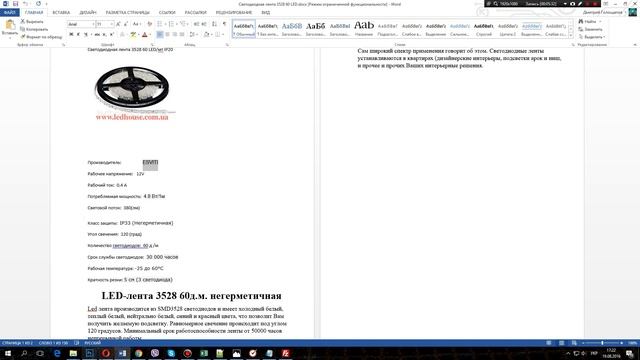This screenshot has height=360, width=640.
Task: Center-align the paragraph
Action: 167,35
